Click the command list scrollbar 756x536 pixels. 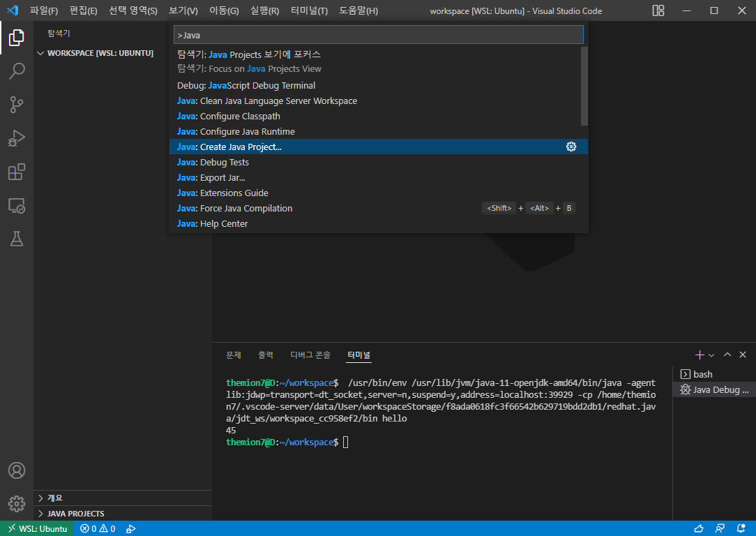click(x=584, y=86)
